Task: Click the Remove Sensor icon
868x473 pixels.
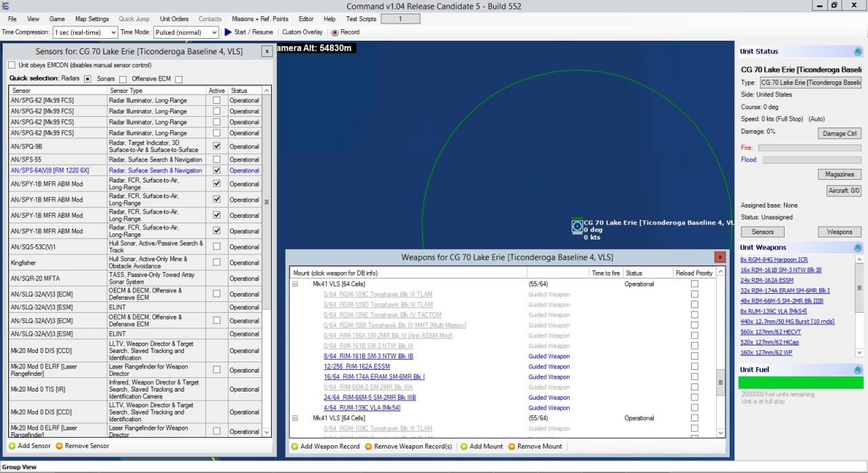Action: coord(59,446)
